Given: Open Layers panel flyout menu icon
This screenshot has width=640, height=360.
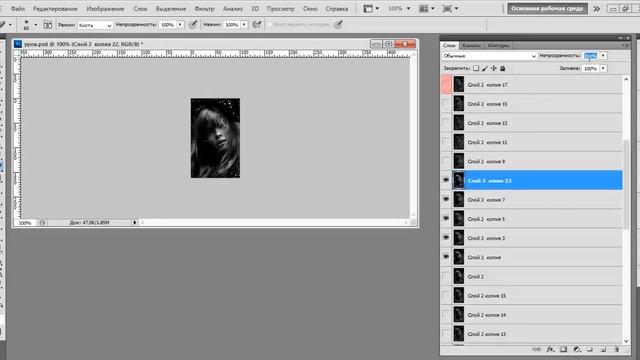Looking at the screenshot, I should (x=627, y=45).
